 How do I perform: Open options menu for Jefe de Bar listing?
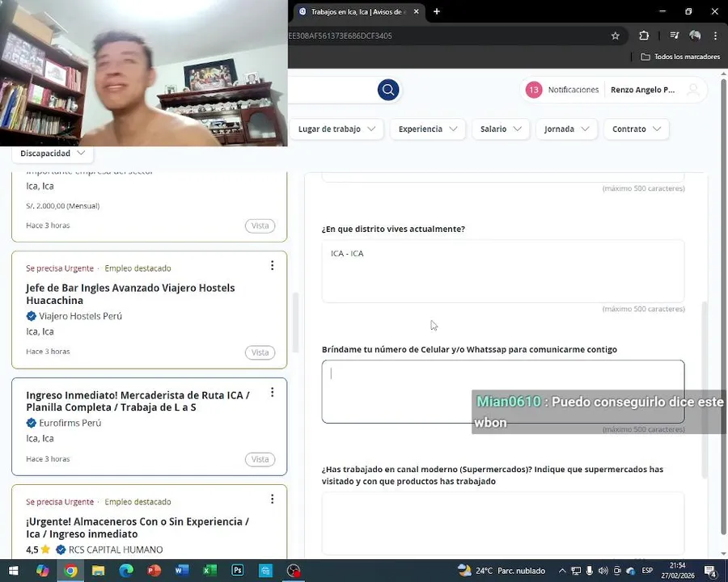272,265
